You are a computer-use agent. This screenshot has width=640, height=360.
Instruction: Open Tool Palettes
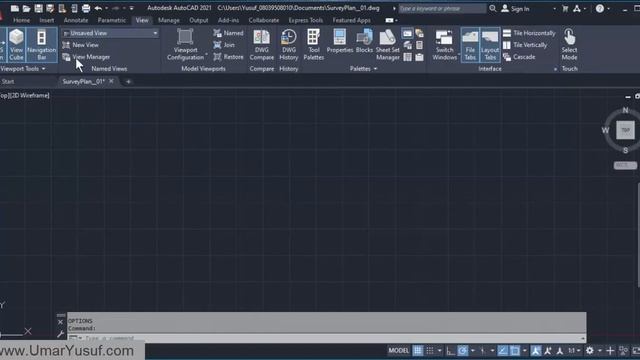click(313, 44)
